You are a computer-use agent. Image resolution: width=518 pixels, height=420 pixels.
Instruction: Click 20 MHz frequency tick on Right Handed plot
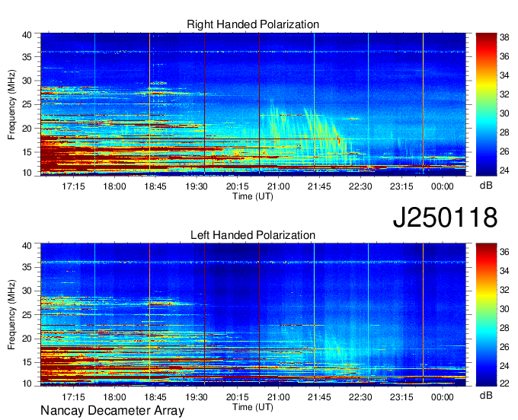[27, 129]
